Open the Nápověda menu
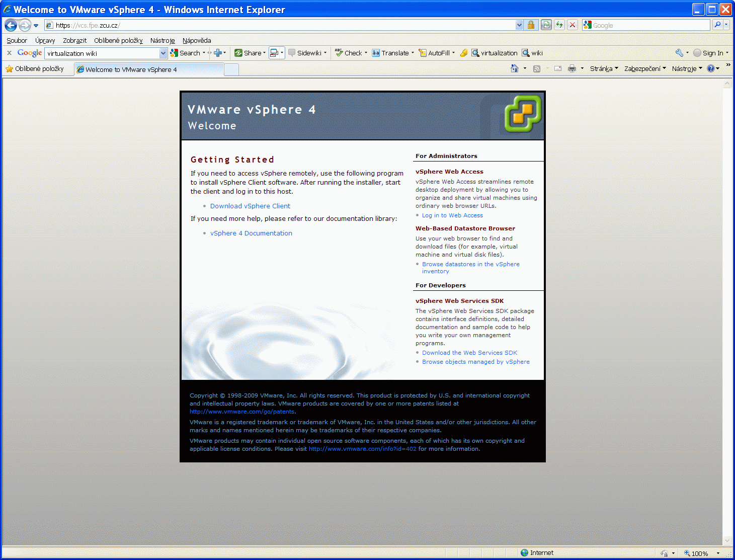 pos(197,40)
